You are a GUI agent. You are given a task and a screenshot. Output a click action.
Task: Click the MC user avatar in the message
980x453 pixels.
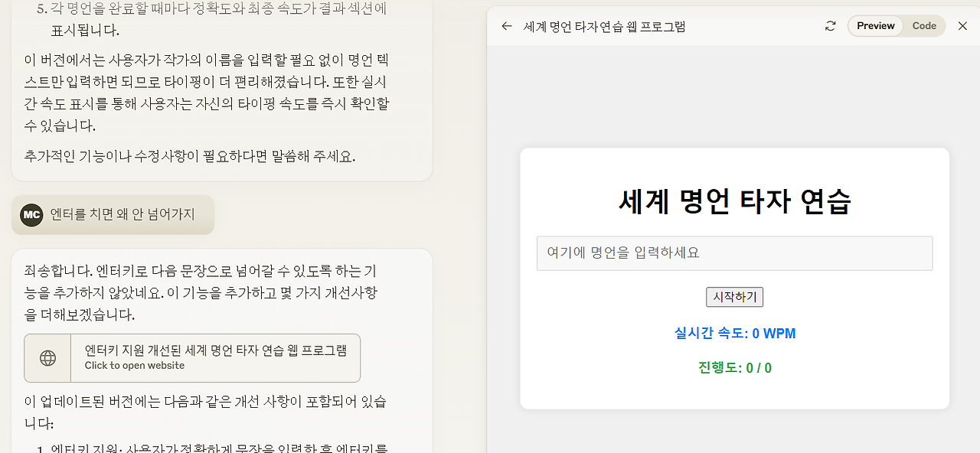(31, 215)
